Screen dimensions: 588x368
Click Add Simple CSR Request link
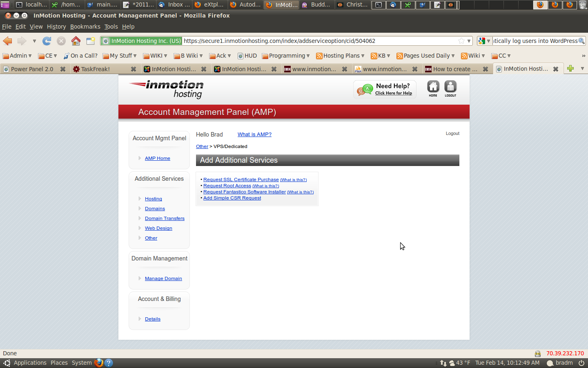tap(232, 198)
